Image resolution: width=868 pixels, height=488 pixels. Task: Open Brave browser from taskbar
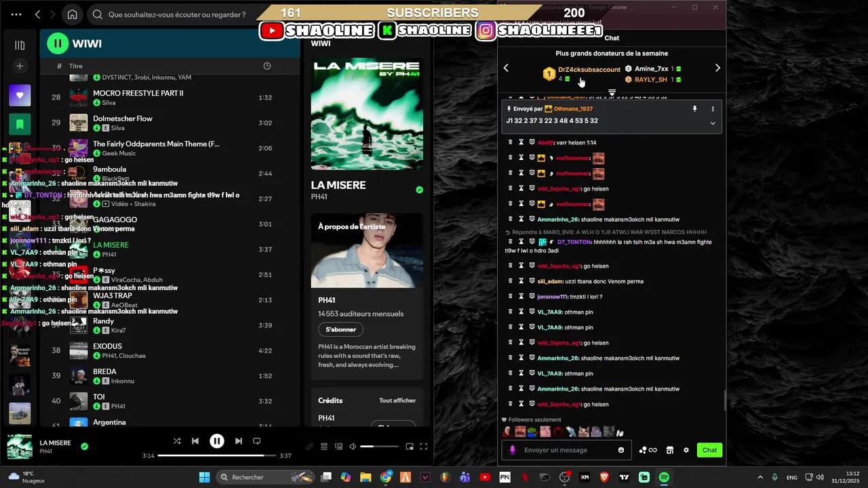tap(604, 477)
